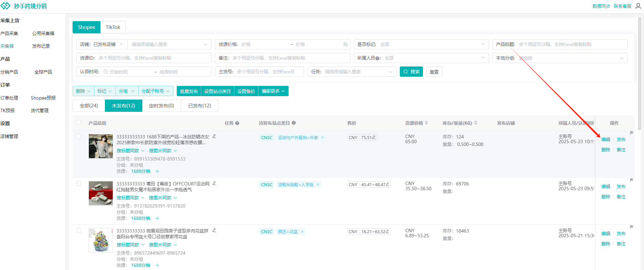Click the page vertical scrollbar

pyautogui.click(x=640, y=74)
